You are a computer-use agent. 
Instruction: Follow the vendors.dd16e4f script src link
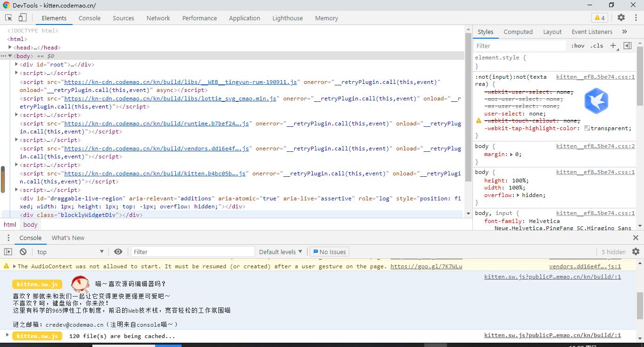click(157, 149)
